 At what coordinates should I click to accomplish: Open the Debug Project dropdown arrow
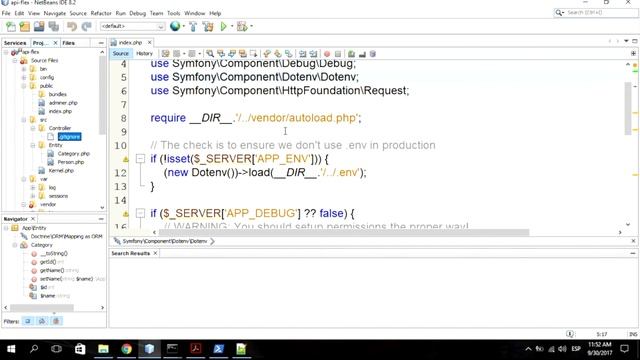[251, 27]
